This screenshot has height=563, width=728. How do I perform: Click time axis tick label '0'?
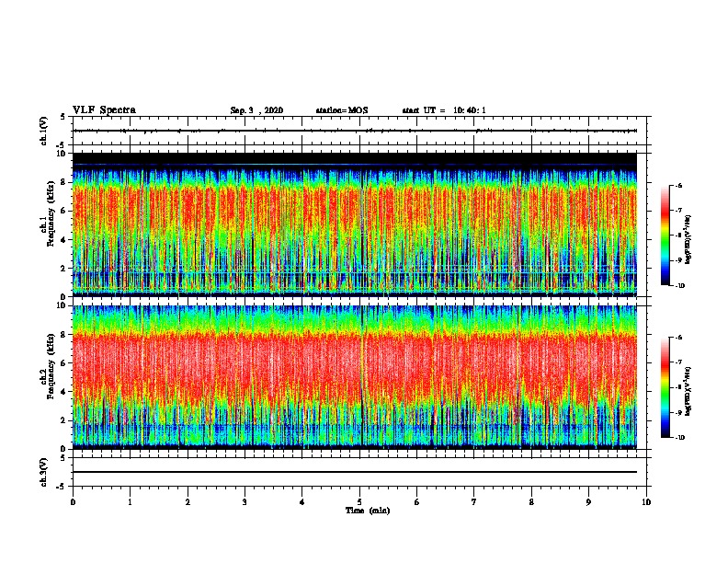(x=73, y=501)
